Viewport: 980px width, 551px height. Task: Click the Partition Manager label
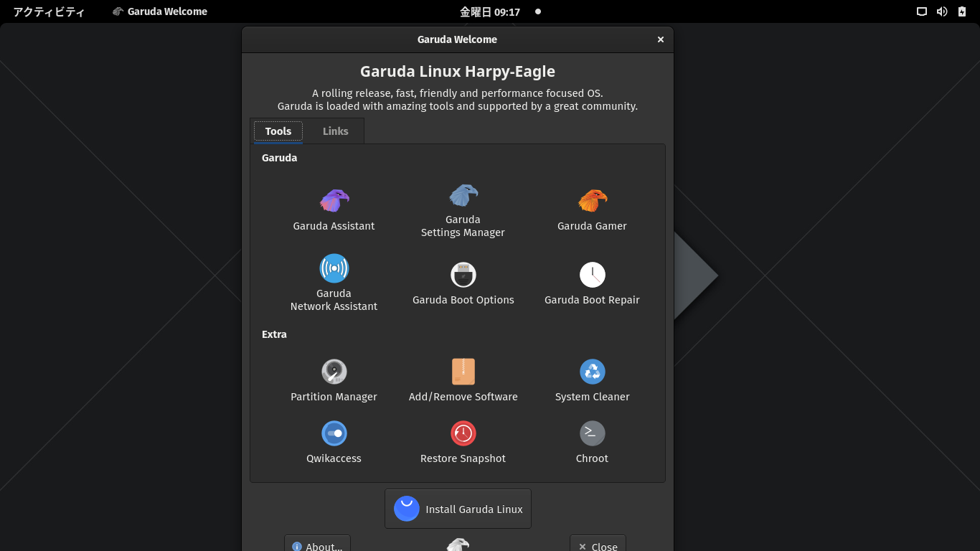[x=334, y=397]
